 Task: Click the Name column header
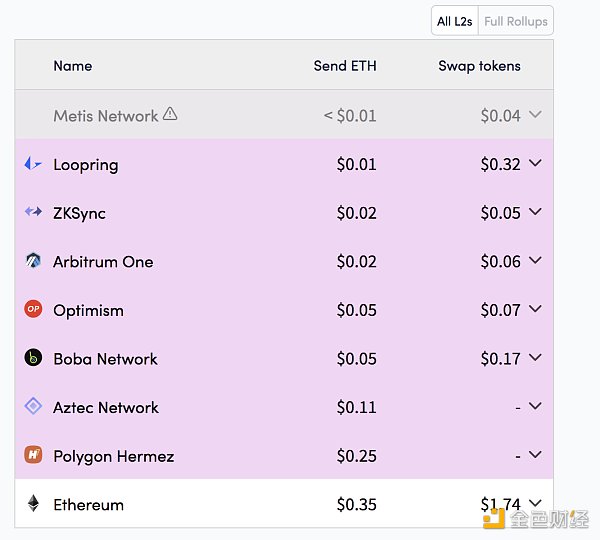pyautogui.click(x=72, y=66)
